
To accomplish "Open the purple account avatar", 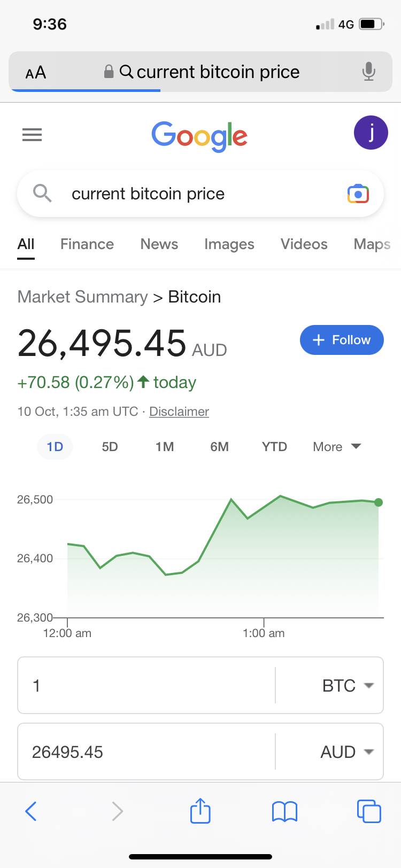I will (x=371, y=133).
